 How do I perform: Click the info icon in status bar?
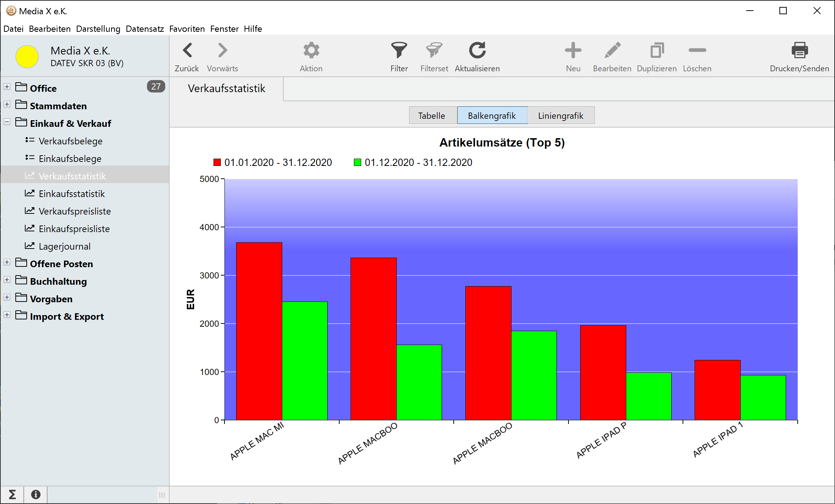tap(35, 494)
